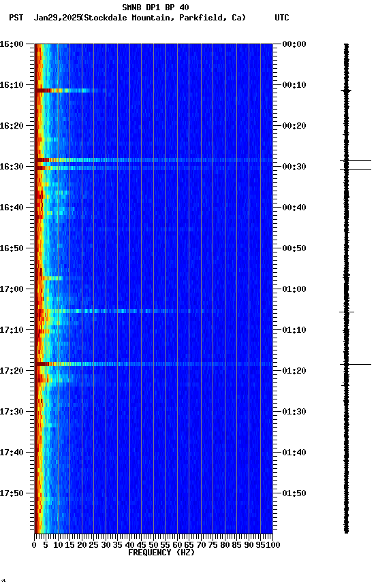Click the '01:50' UTC time label
The height and width of the screenshot is (588, 376).
(294, 493)
